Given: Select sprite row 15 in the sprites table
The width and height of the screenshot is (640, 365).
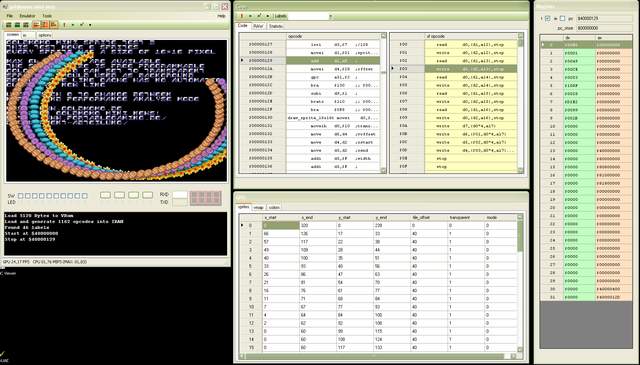Looking at the screenshot, I should (x=378, y=348).
